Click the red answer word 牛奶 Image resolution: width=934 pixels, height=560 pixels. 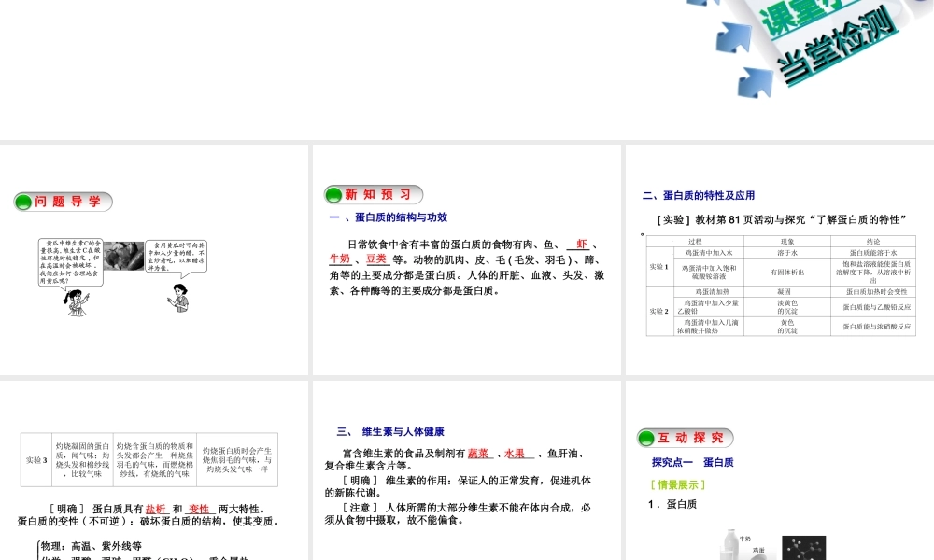(340, 259)
